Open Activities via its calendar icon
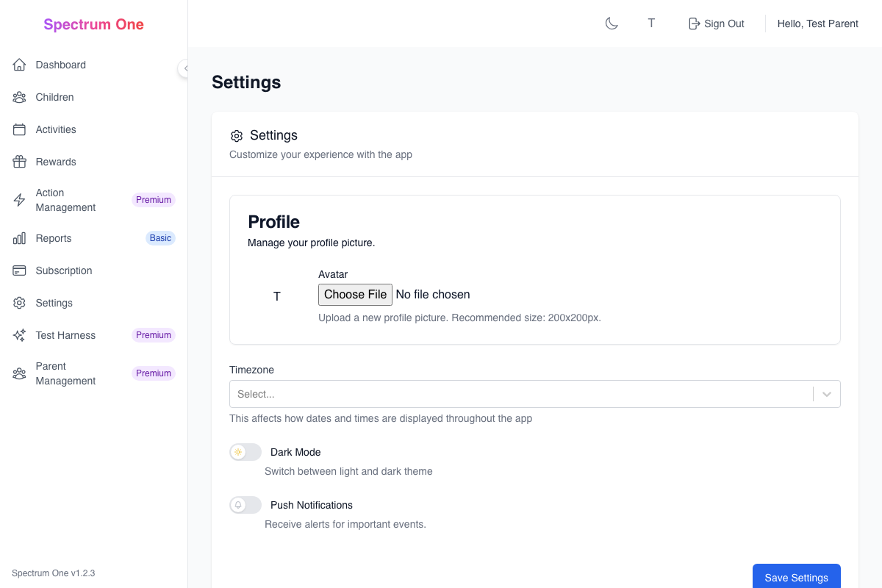 pyautogui.click(x=19, y=129)
